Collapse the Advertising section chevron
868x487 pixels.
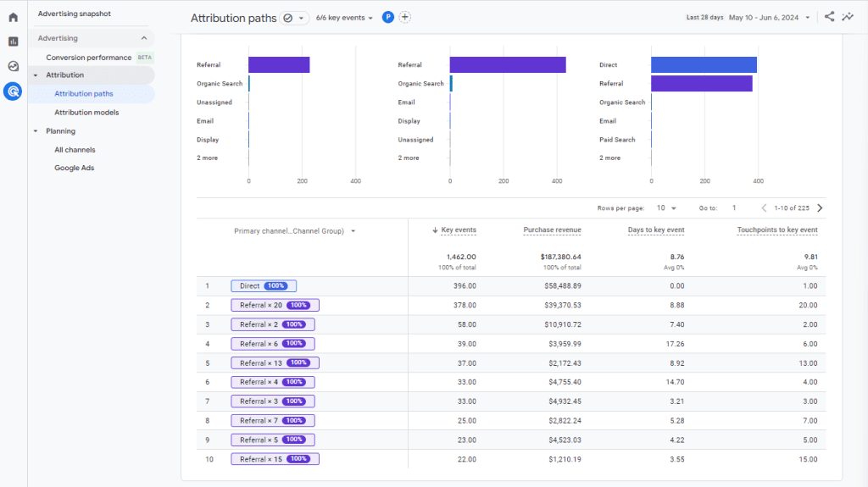(144, 38)
